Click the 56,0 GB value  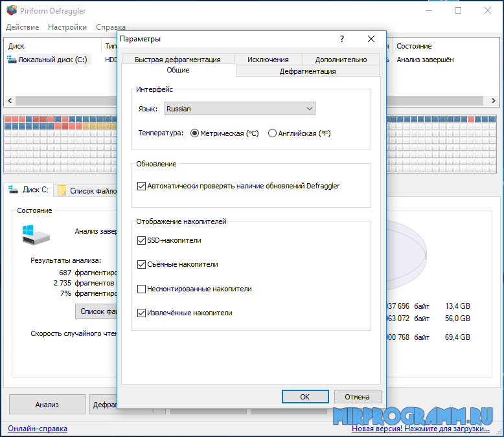(457, 319)
